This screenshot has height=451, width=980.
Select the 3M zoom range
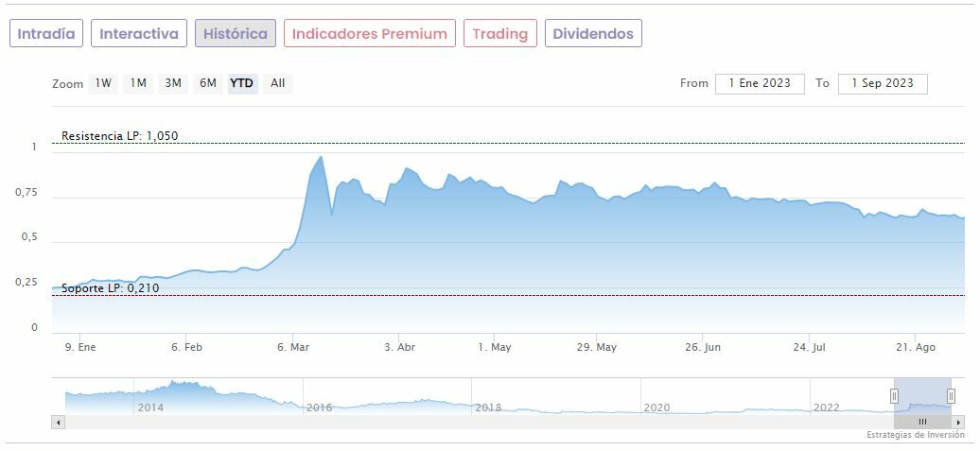173,83
